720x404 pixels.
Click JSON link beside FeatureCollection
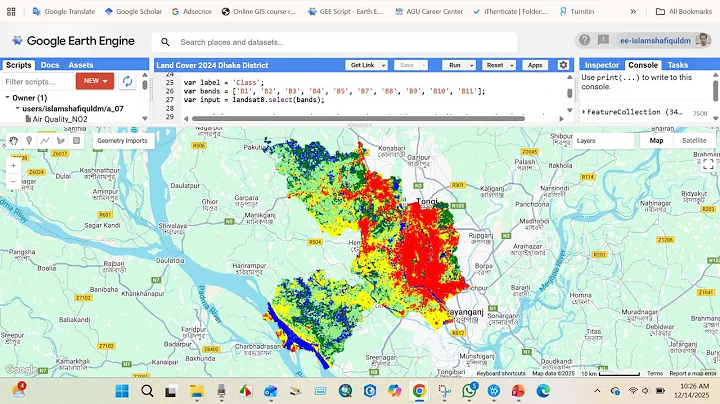point(700,113)
